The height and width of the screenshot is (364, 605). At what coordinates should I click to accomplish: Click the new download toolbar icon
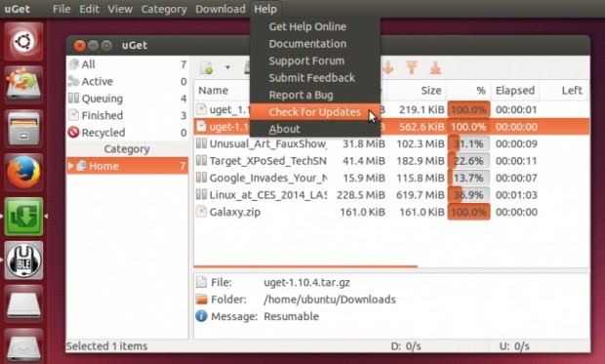(207, 67)
